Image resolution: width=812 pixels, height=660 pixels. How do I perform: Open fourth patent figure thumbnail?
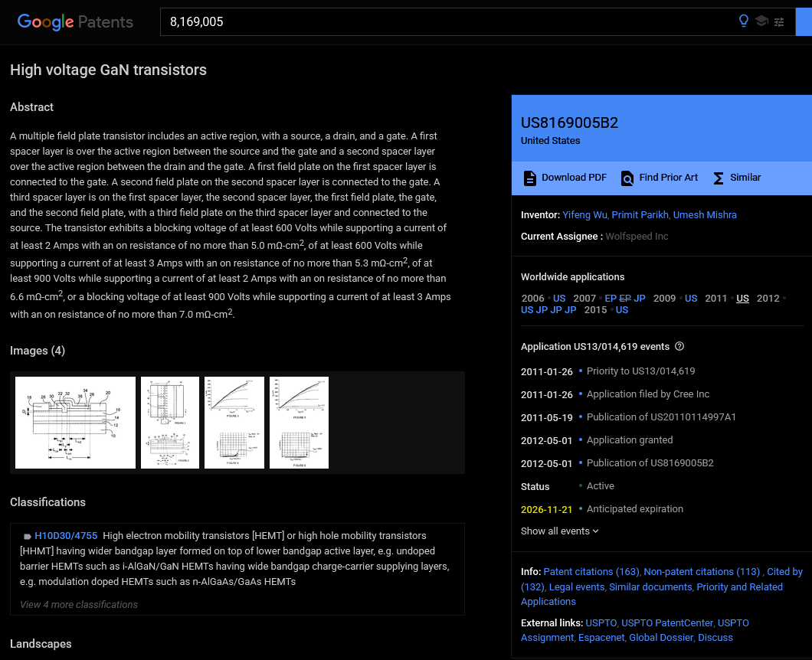(299, 423)
